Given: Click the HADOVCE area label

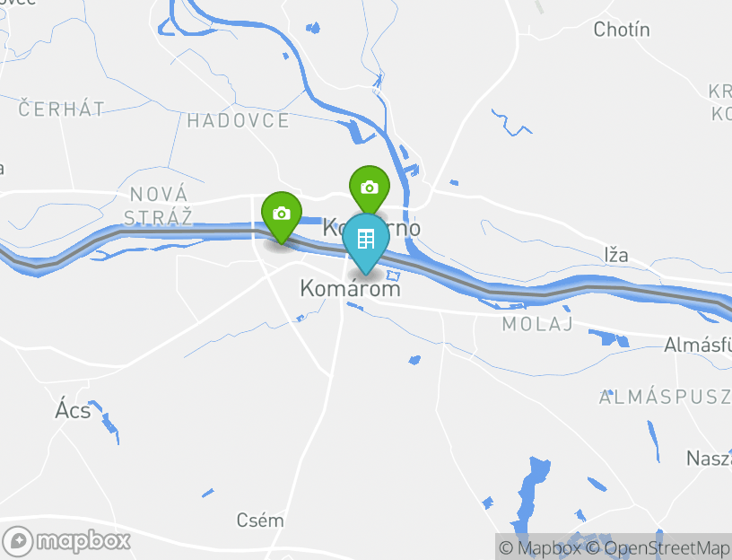Looking at the screenshot, I should point(238,121).
